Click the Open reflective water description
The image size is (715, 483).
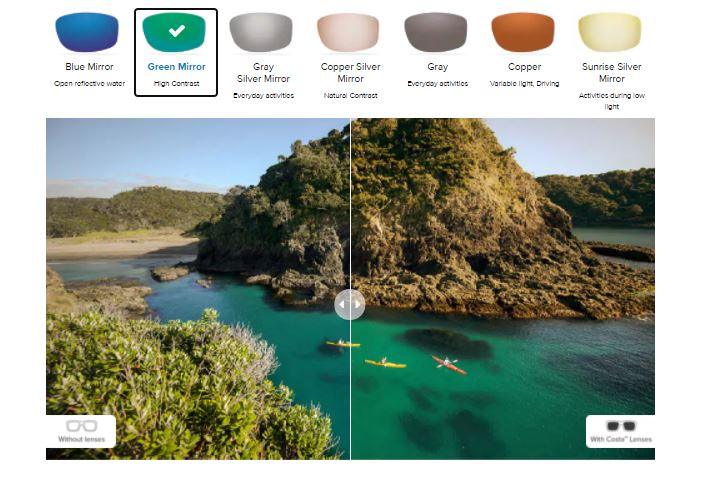pos(89,83)
